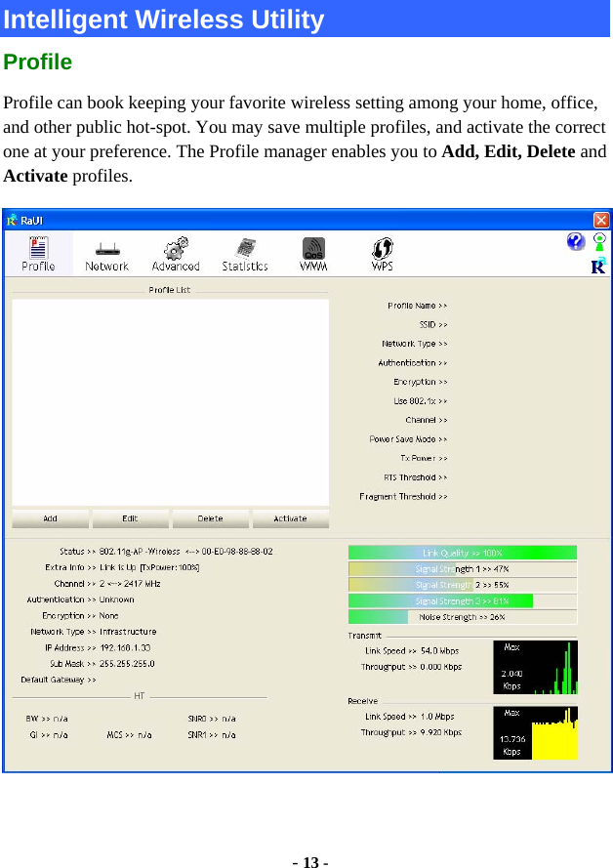Click the Add profile button
613x868 pixels.
tap(51, 518)
